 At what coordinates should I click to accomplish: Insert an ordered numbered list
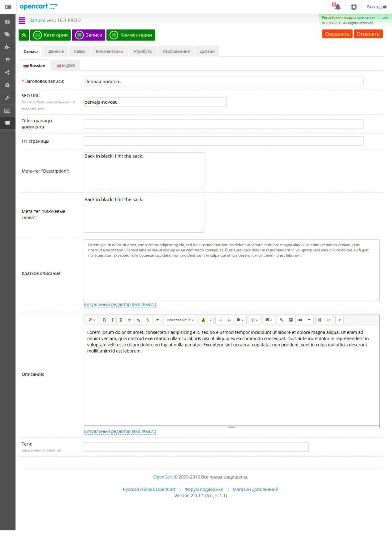[x=229, y=320]
